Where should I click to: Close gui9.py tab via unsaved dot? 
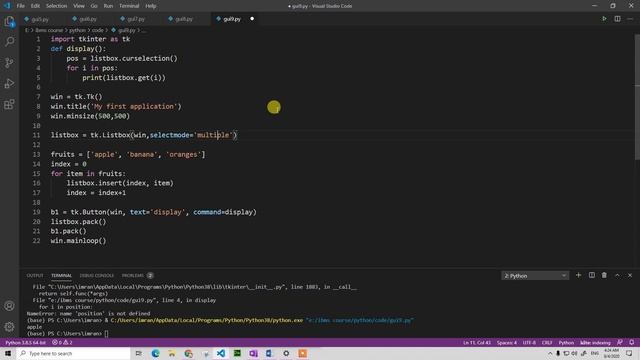pyautogui.click(x=252, y=19)
